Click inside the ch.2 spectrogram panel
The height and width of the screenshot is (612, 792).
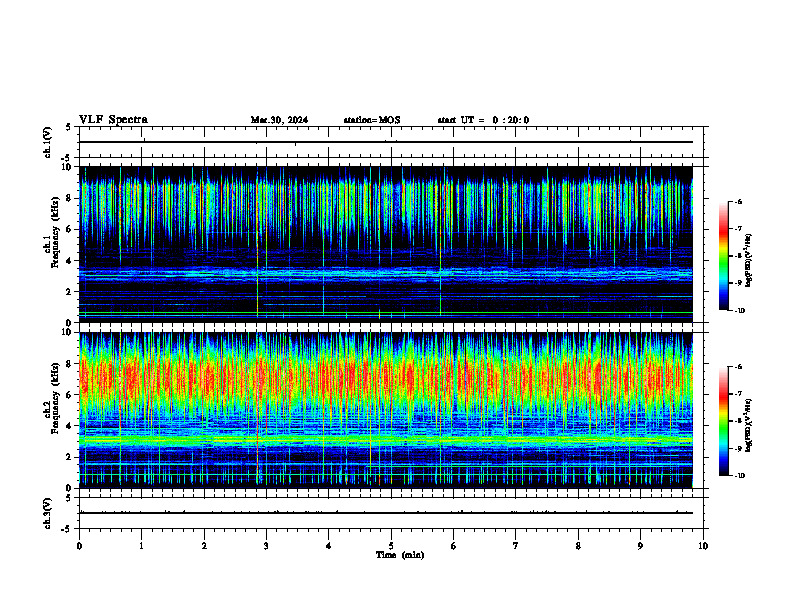[x=386, y=410]
